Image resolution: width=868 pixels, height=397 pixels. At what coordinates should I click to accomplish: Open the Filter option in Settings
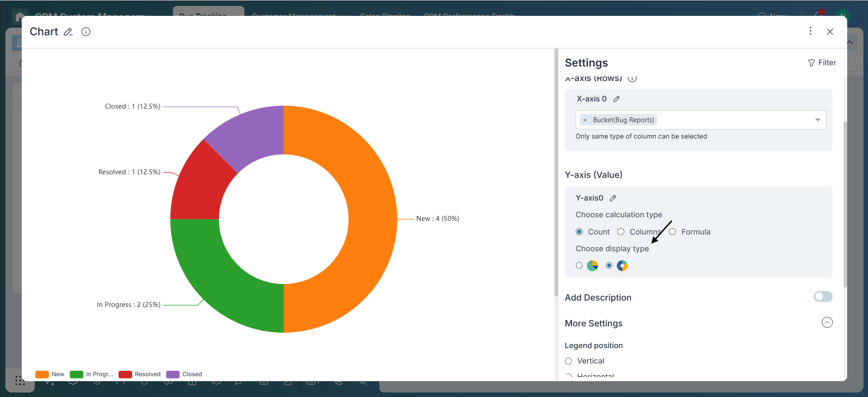click(822, 62)
